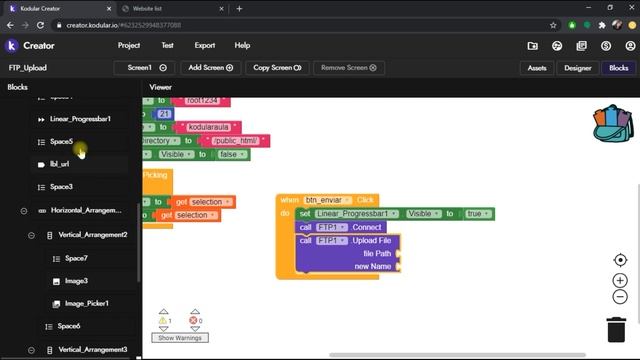Select the number 21 block
This screenshot has height=360, width=640.
tap(164, 114)
